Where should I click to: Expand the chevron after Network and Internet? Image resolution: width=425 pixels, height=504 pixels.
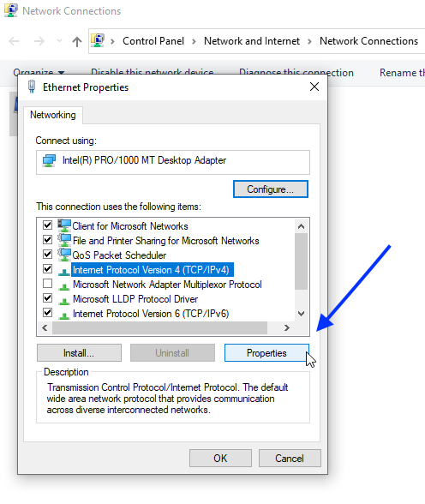[x=309, y=41]
